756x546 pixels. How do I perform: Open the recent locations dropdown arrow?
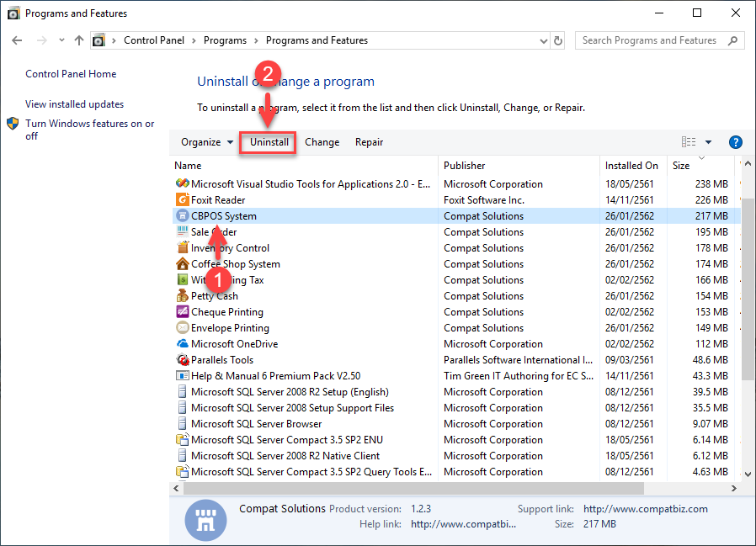(61, 40)
